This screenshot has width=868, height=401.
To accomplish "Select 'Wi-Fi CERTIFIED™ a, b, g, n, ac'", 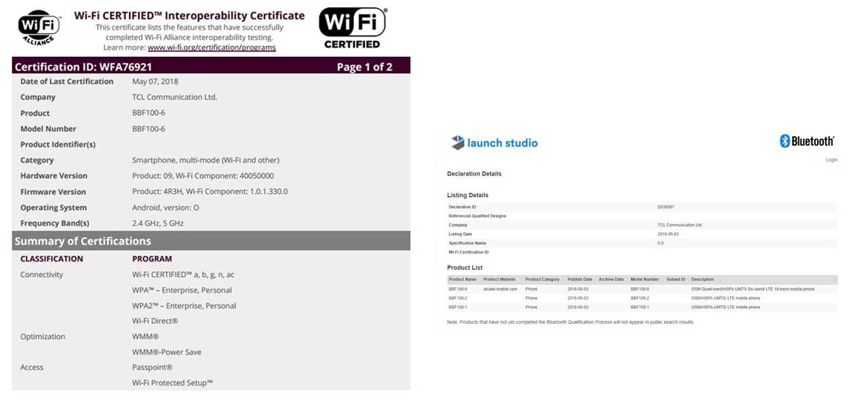I will click(x=183, y=274).
